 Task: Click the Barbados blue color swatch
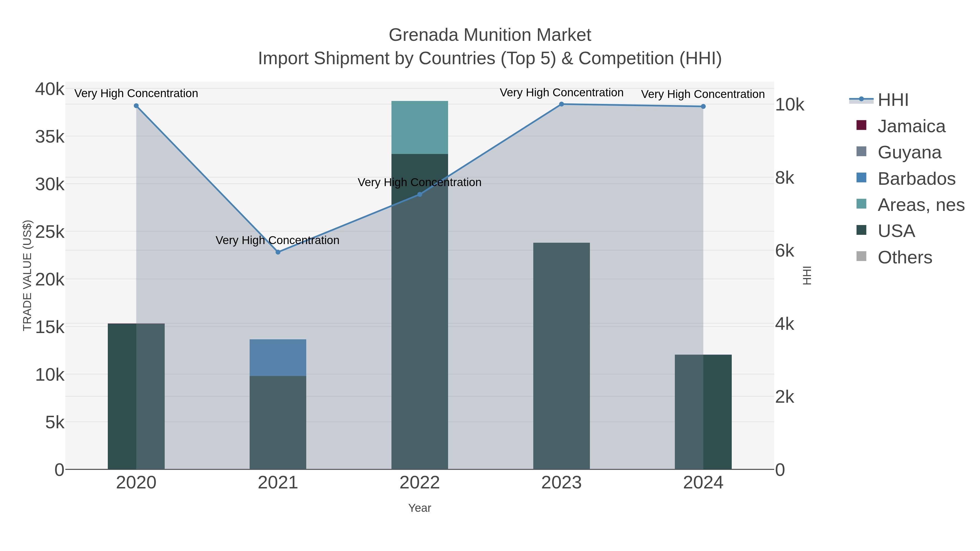coord(861,178)
